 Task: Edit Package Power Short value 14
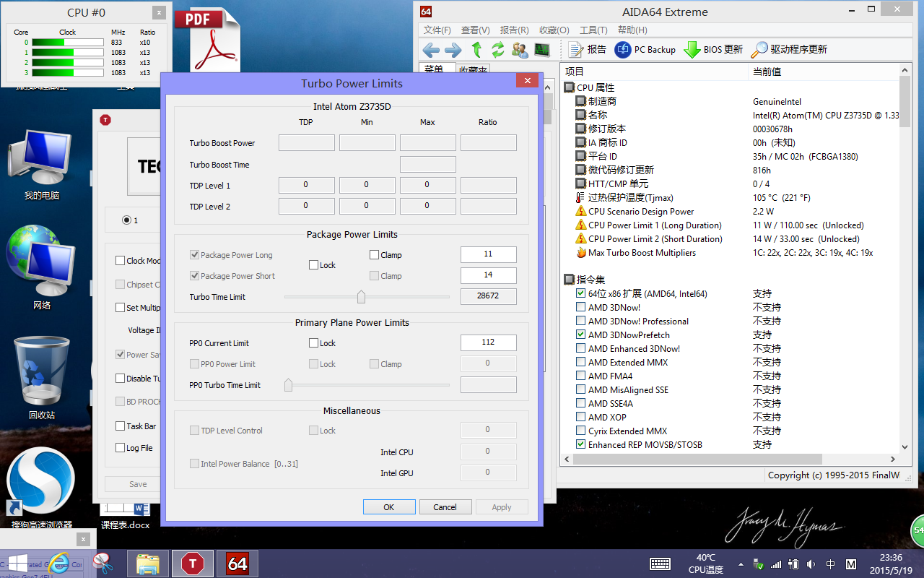tap(489, 275)
